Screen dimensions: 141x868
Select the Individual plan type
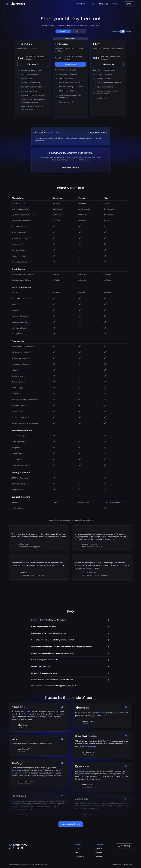click(78, 31)
